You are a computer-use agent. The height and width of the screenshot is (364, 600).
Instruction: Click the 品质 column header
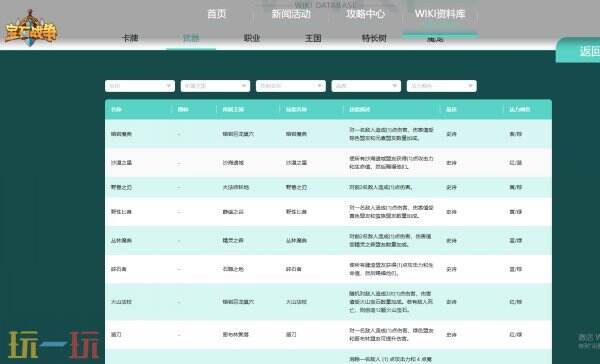click(x=452, y=109)
